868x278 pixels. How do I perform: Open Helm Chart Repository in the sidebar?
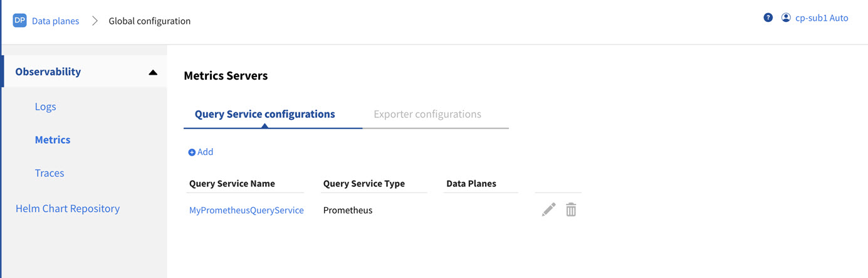point(68,208)
